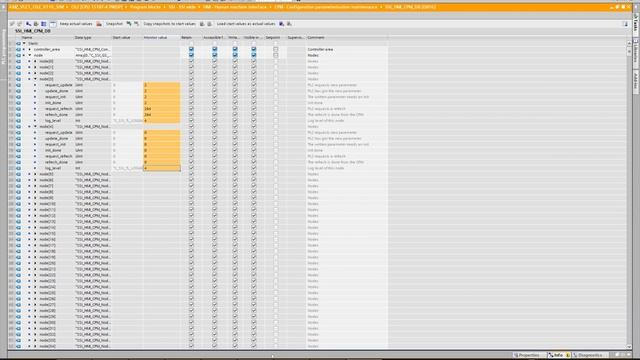Click scrollbar up arrow of the table
The height and width of the screenshot is (360, 640).
629,43
